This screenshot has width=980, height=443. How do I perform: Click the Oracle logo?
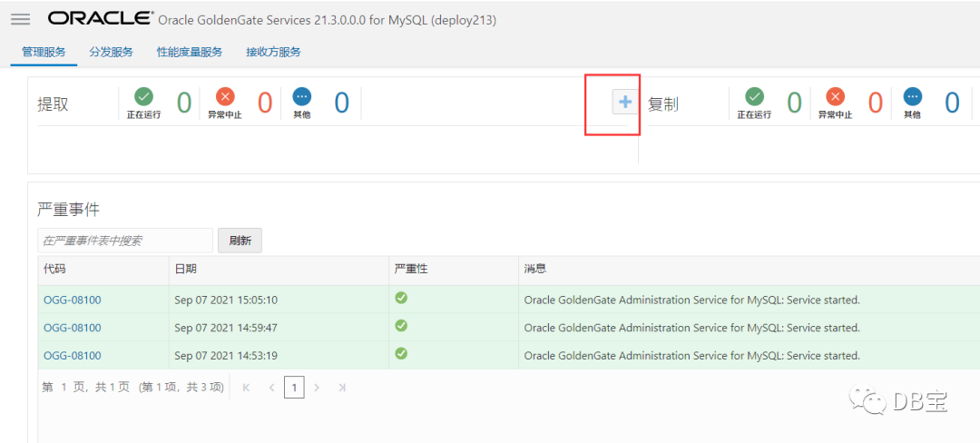point(100,19)
